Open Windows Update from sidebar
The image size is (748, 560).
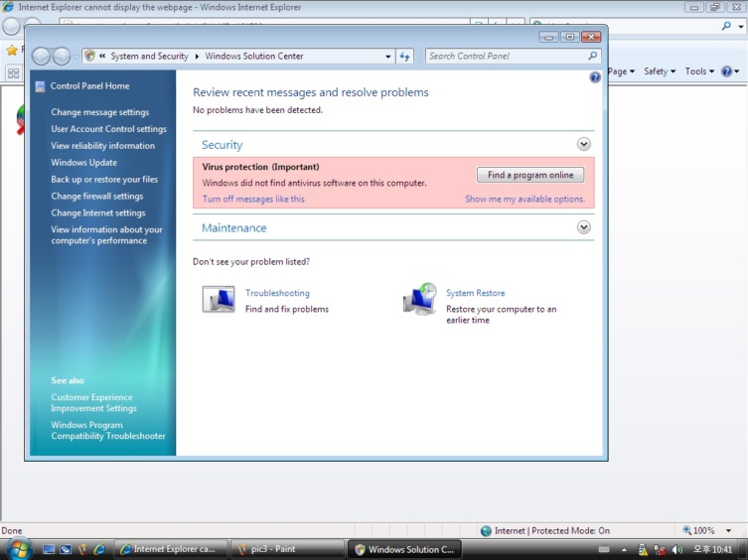click(84, 162)
